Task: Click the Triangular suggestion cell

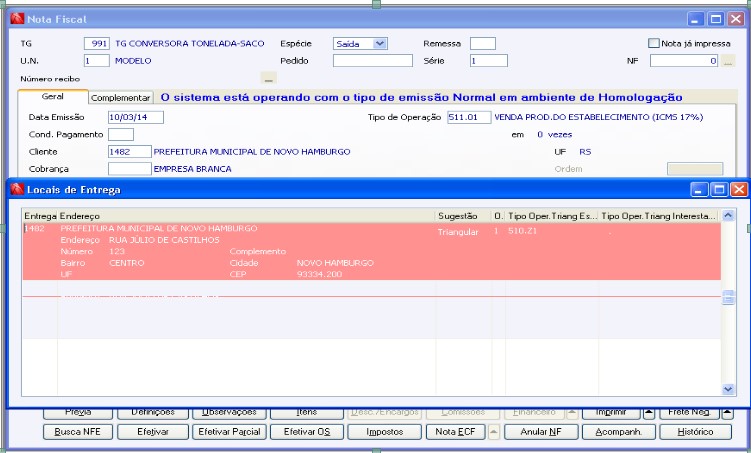Action: (458, 232)
